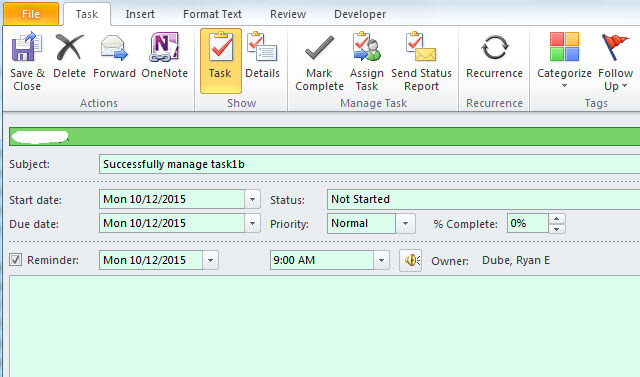The image size is (640, 377).
Task: Increase the % Complete value
Action: pos(557,219)
